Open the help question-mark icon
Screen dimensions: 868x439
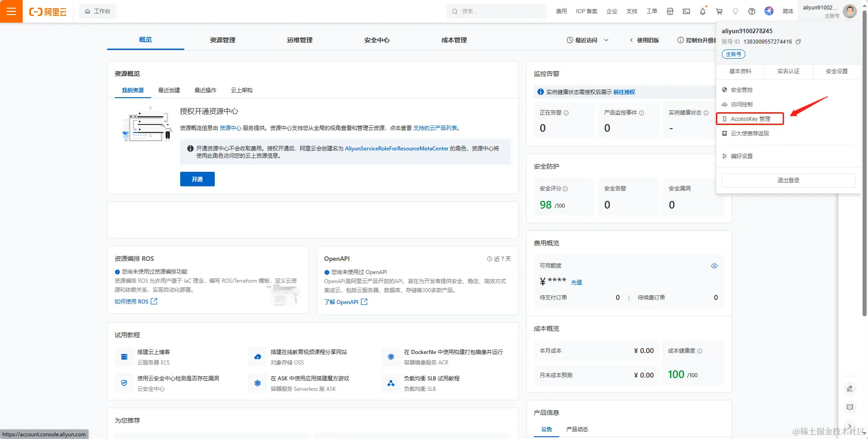pyautogui.click(x=752, y=11)
